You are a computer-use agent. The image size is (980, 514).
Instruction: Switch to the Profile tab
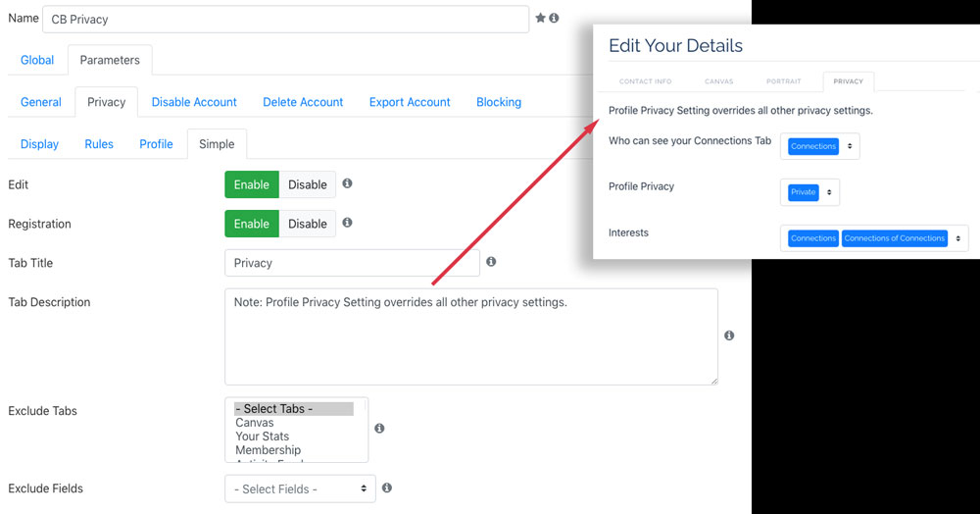(x=156, y=144)
